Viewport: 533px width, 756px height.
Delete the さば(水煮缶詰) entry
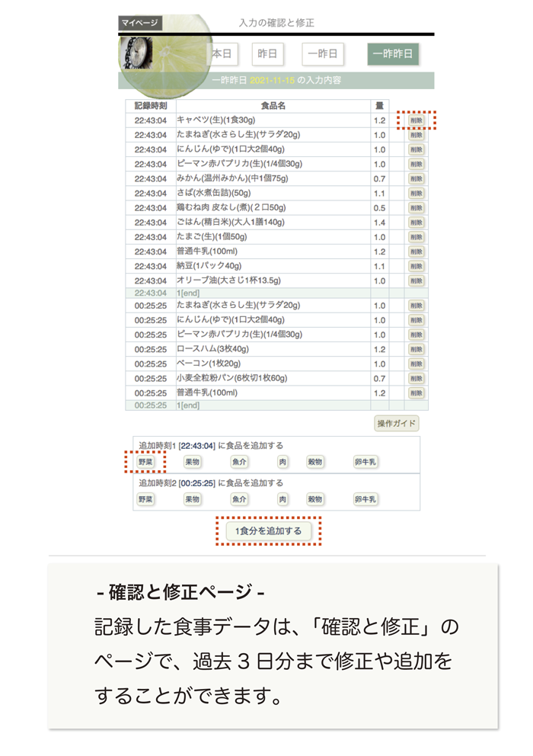tap(416, 193)
